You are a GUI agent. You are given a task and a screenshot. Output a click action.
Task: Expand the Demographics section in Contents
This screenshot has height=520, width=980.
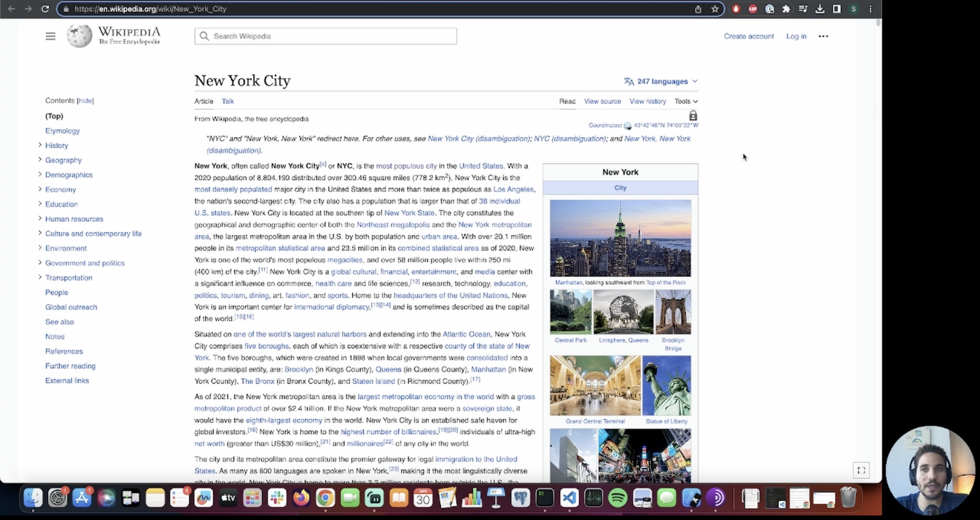pyautogui.click(x=40, y=174)
